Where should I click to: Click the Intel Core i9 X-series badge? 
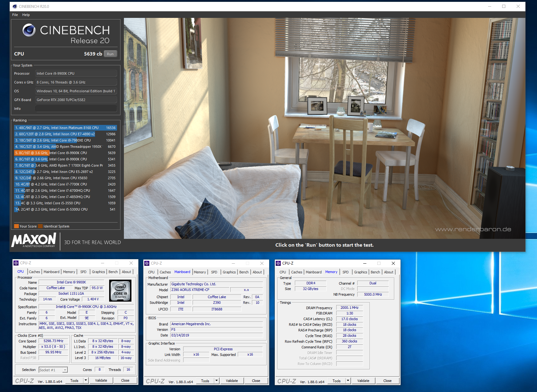pos(120,291)
